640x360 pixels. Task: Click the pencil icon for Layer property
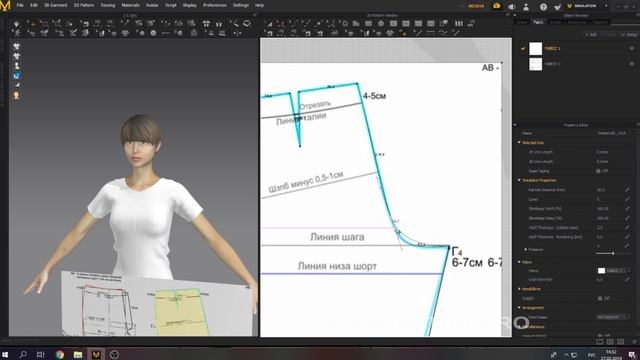pyautogui.click(x=627, y=199)
